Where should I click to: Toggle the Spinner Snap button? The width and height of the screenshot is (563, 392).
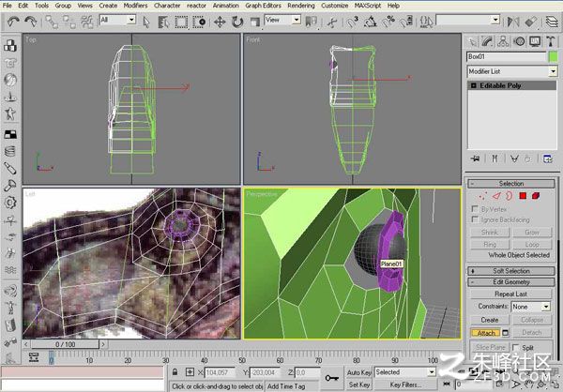(406, 23)
